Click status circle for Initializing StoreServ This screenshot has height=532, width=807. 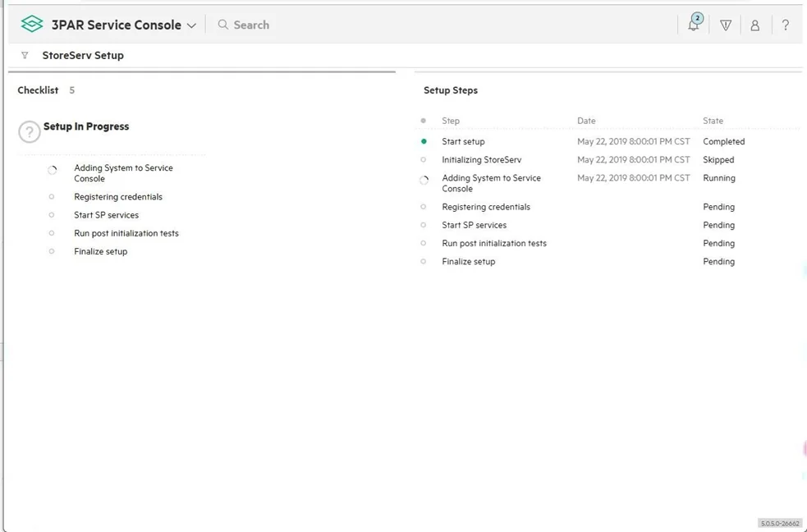[x=424, y=159]
